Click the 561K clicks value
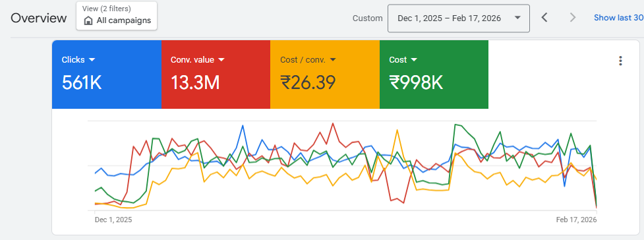 81,82
